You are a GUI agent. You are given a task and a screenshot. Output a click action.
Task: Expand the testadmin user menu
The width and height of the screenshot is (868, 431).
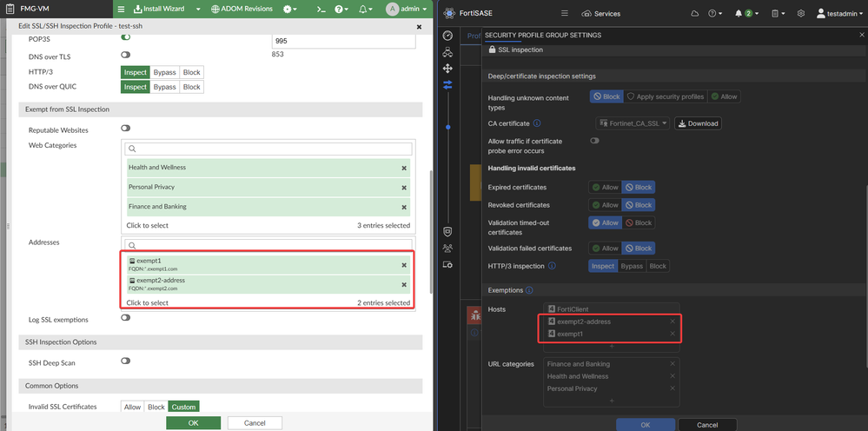tap(839, 14)
